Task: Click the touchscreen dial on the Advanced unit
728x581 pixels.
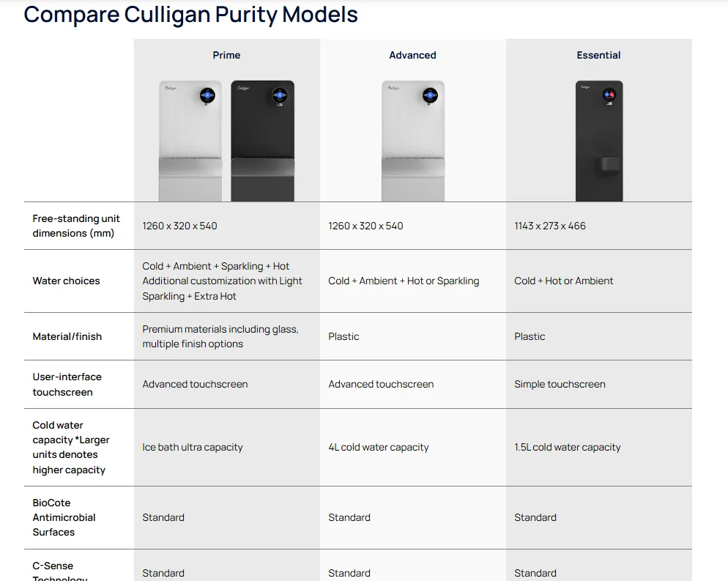Action: [x=430, y=95]
